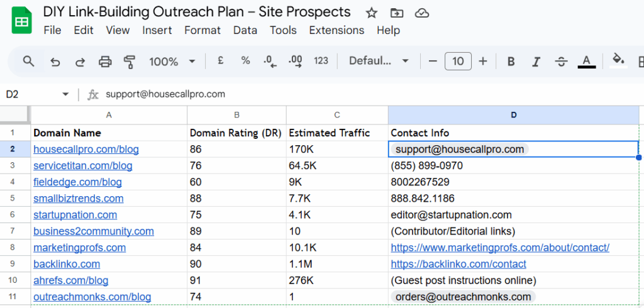Check the cloud save status icon
The height and width of the screenshot is (308, 644).
coord(422,13)
